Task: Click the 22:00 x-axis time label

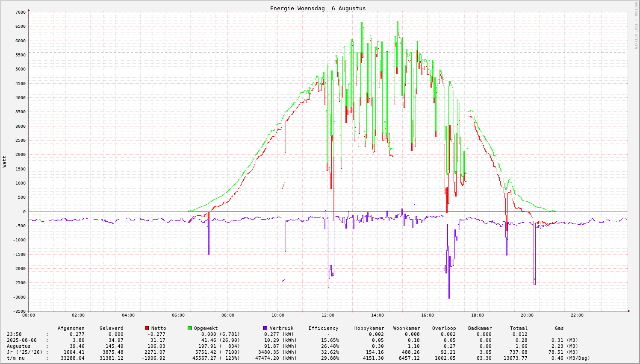Action: pos(577,315)
